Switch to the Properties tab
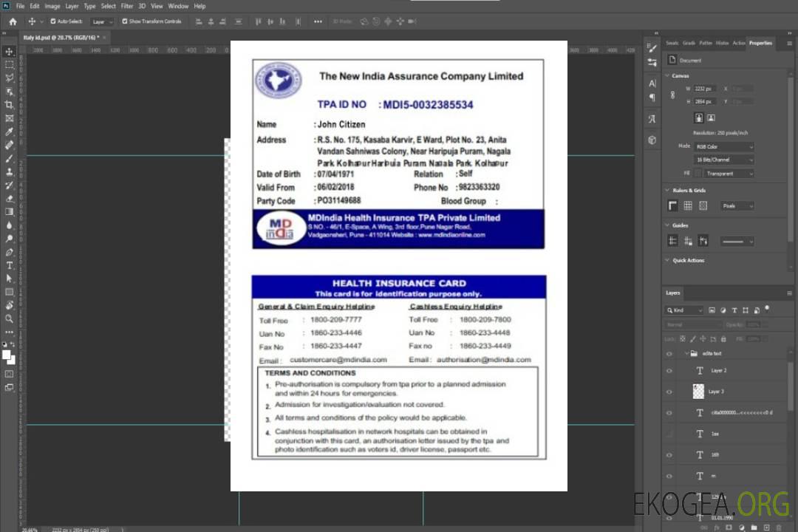The width and height of the screenshot is (798, 532). click(760, 43)
